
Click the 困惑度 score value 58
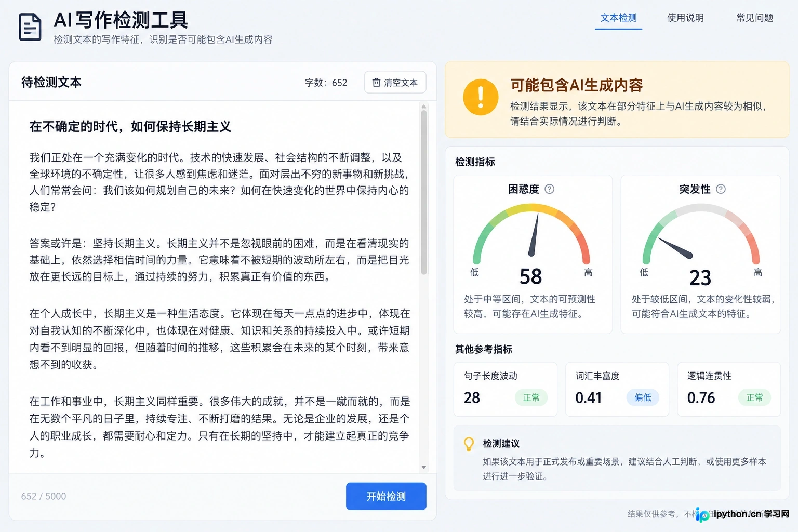531,276
